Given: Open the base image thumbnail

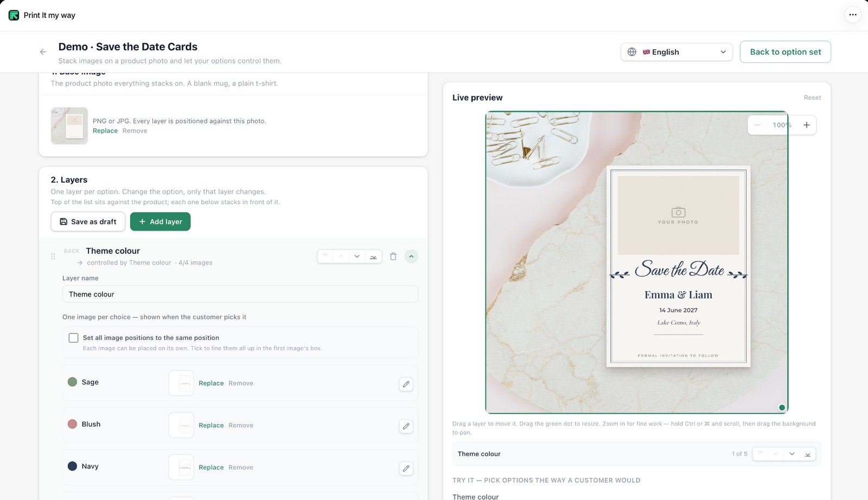Looking at the screenshot, I should tap(69, 126).
